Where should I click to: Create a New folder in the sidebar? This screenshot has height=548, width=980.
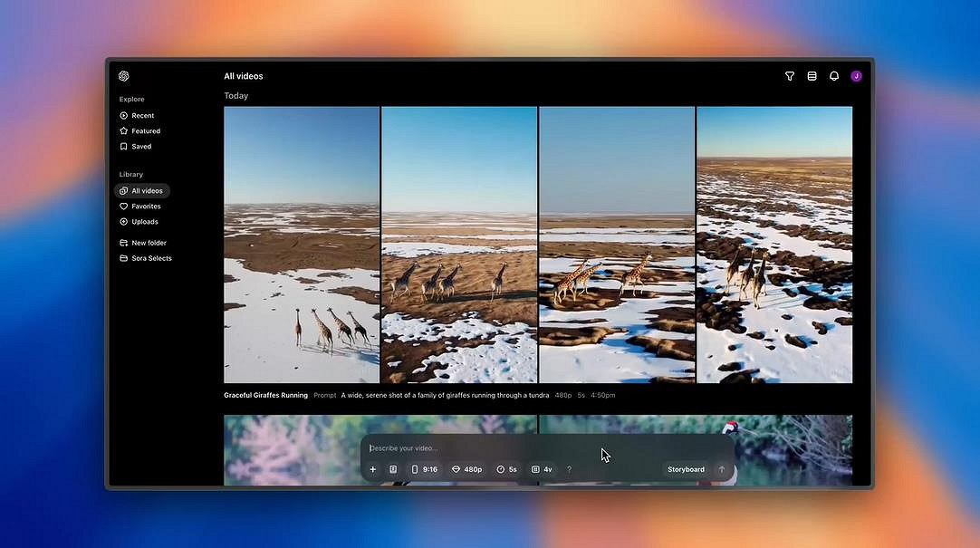click(x=149, y=243)
